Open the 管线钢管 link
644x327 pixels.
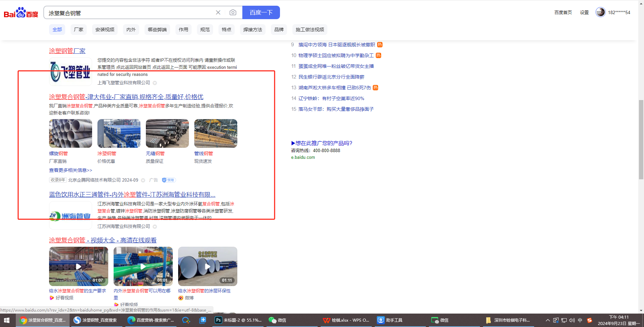pos(204,153)
